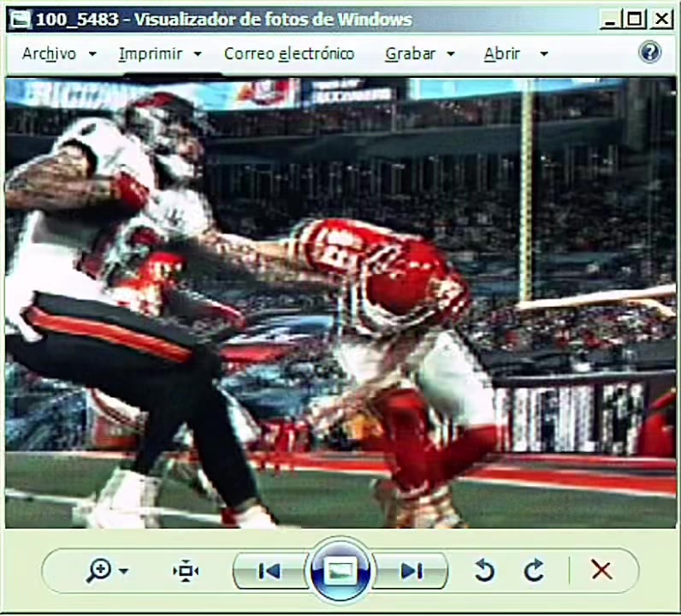
Task: Delete the photo with red X
Action: coord(601,570)
